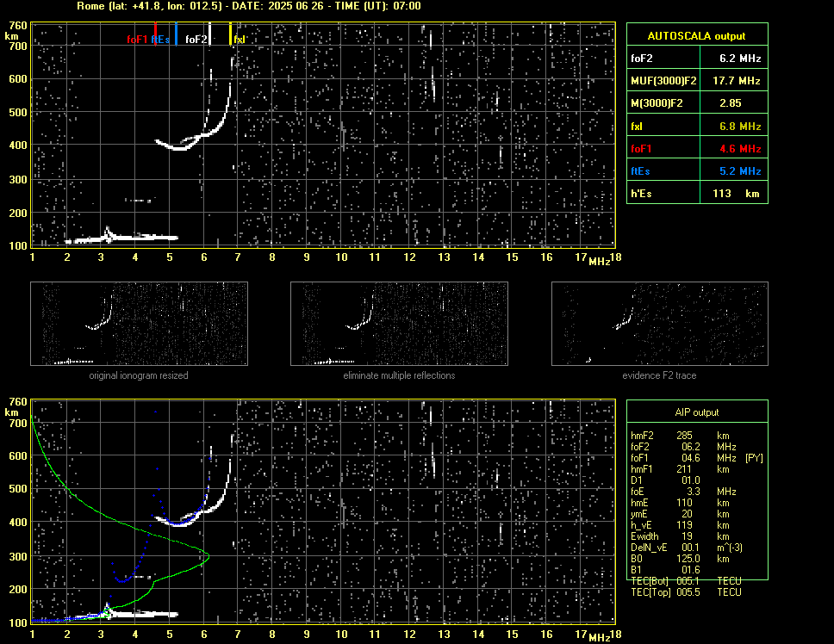
Task: Click the [PY] tag beside foF1
Action: (x=754, y=458)
